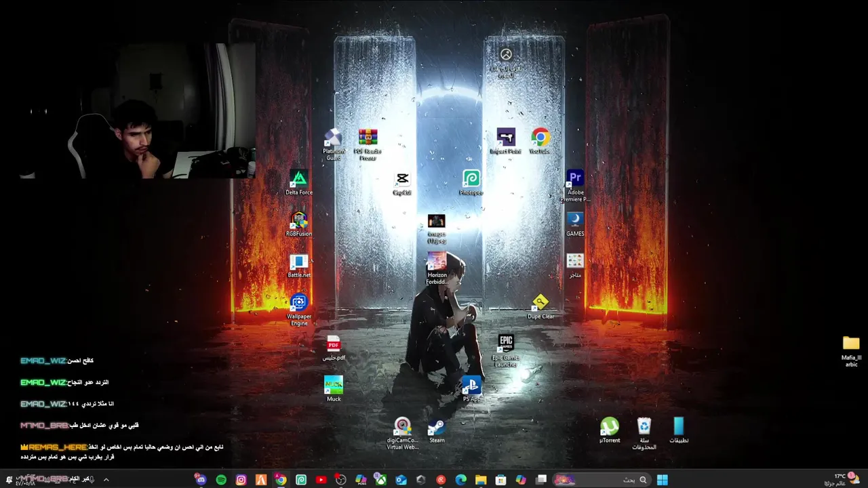Launch the Dupe Clear desktop icon
Image resolution: width=868 pixels, height=488 pixels.
point(540,307)
